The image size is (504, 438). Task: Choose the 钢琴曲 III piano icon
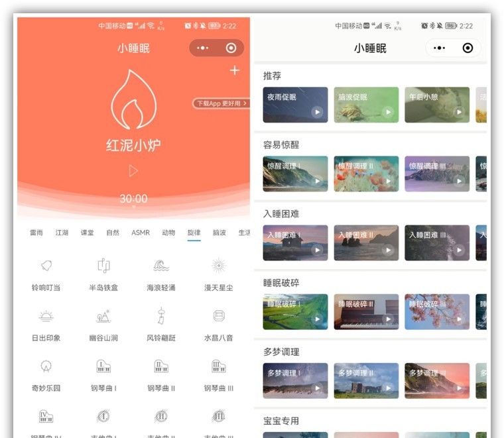pos(219,366)
